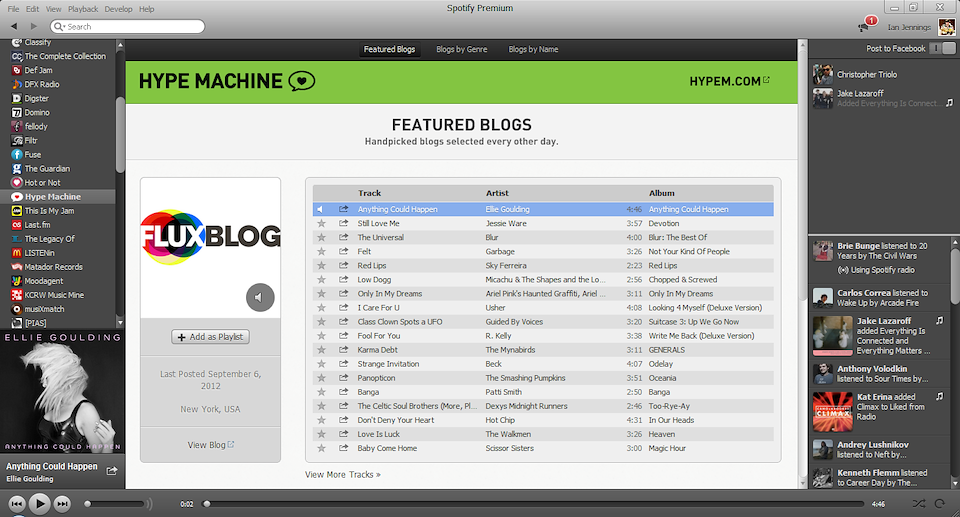
Task: Skip to the next track
Action: pos(63,504)
